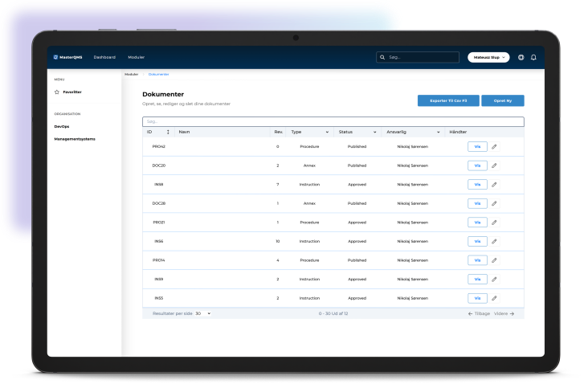588x384 pixels.
Task: Edit document INS6 with the pencil
Action: pos(494,241)
